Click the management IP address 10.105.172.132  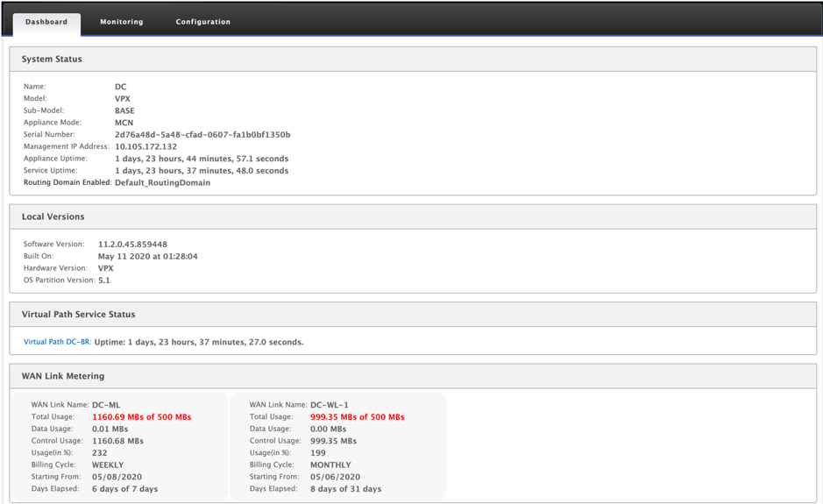(145, 146)
